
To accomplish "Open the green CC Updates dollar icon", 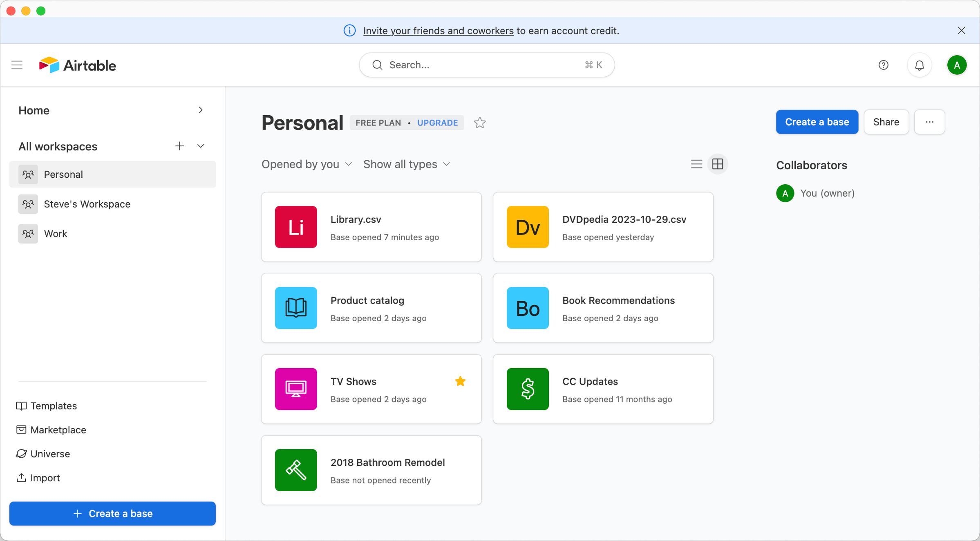I will point(527,389).
